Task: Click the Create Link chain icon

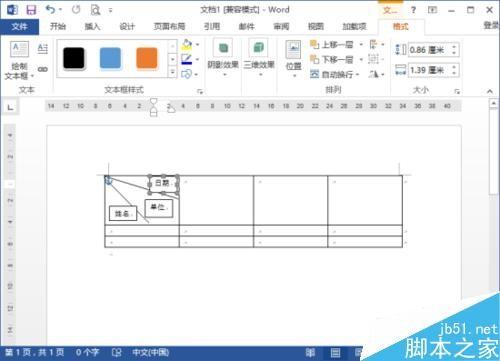Action: [43, 69]
